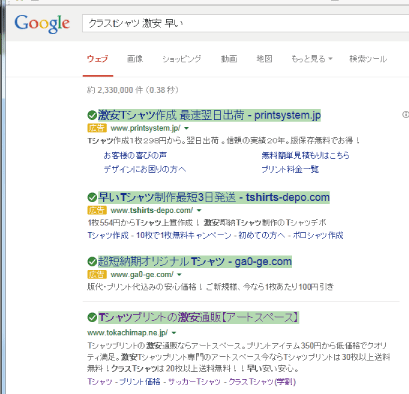The image size is (409, 394).
Task: Expand dropdown arrow next to www.tshirts-depo.com/
Action: tap(199, 211)
